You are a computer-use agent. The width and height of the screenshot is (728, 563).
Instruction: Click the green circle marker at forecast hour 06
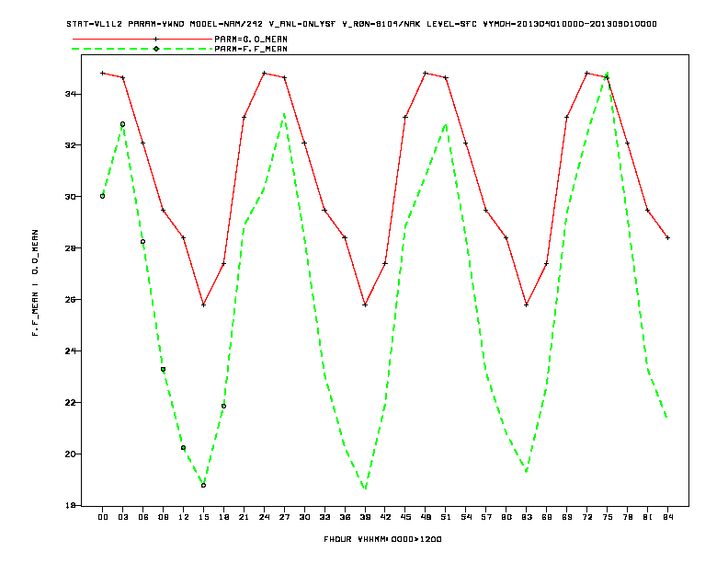pos(143,242)
